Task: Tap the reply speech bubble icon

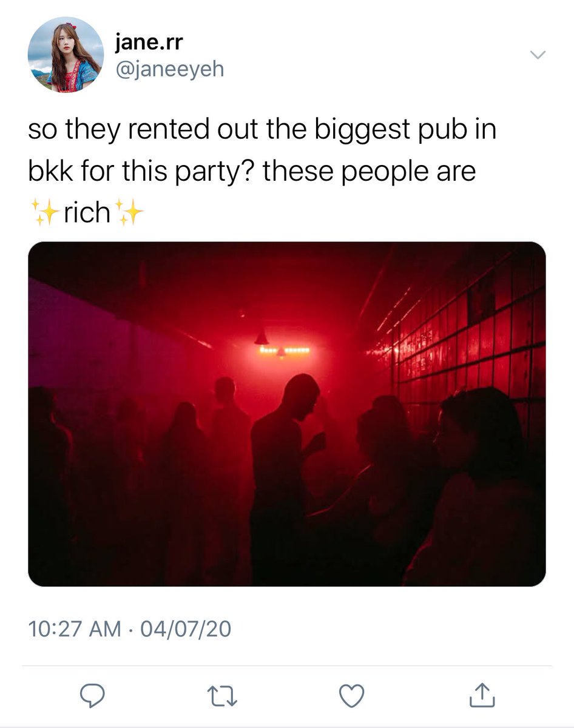Action: 93,695
